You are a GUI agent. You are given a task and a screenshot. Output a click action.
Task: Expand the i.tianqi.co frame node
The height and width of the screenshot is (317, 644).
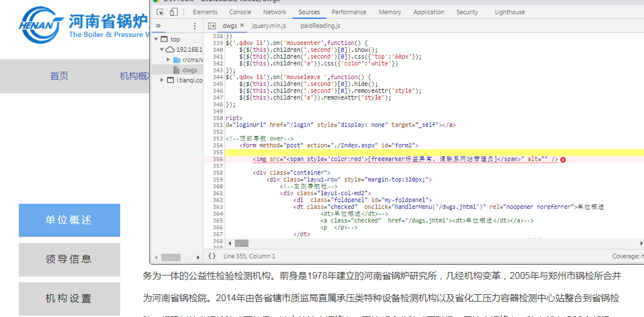162,80
